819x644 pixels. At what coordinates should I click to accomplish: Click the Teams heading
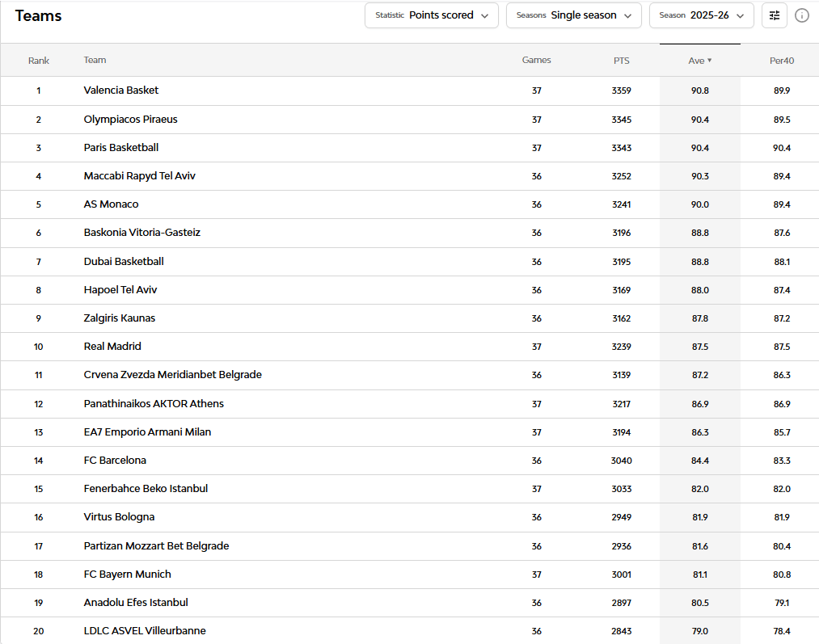[x=38, y=15]
